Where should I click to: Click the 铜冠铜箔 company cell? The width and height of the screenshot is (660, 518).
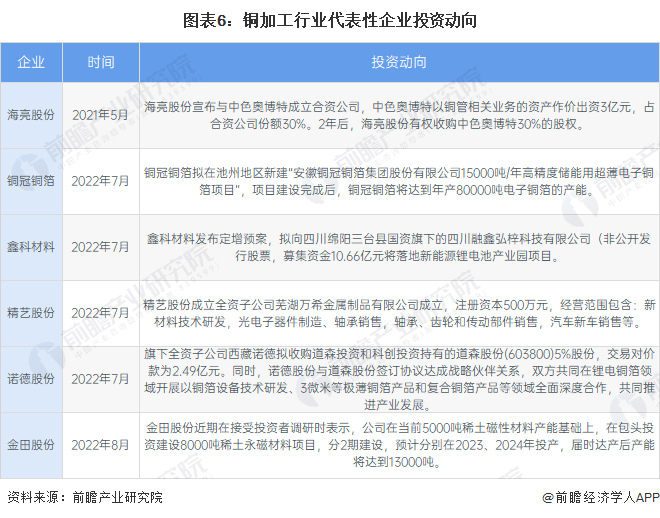coord(31,181)
